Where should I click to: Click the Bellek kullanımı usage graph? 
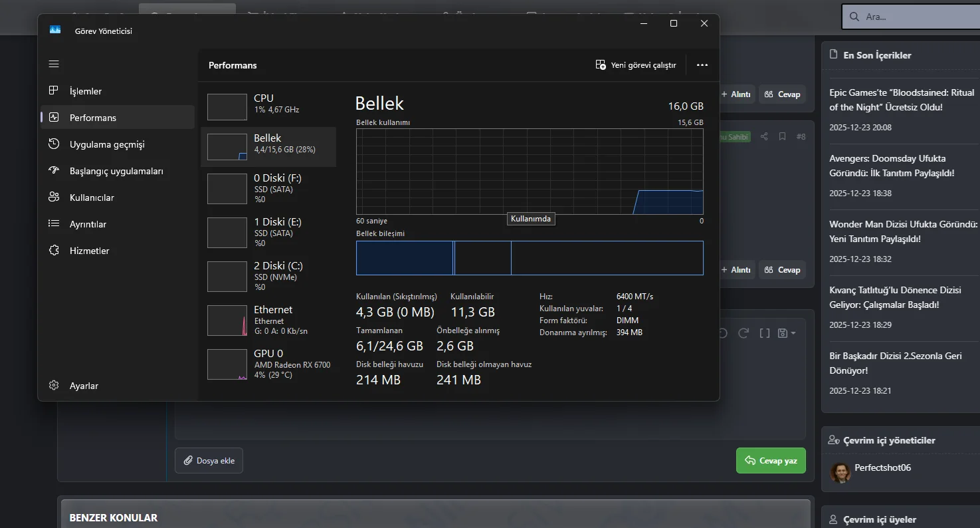[530, 172]
